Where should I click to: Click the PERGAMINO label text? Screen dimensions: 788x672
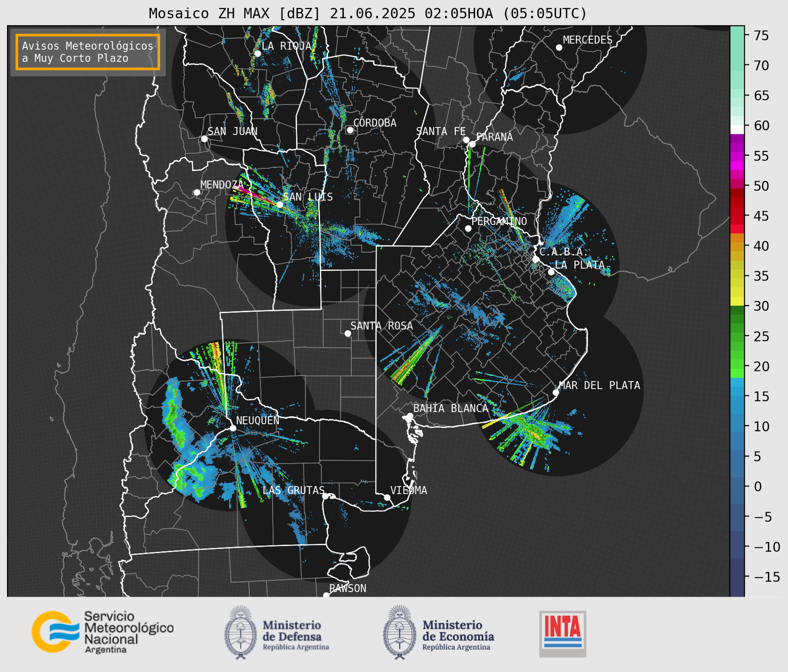499,221
